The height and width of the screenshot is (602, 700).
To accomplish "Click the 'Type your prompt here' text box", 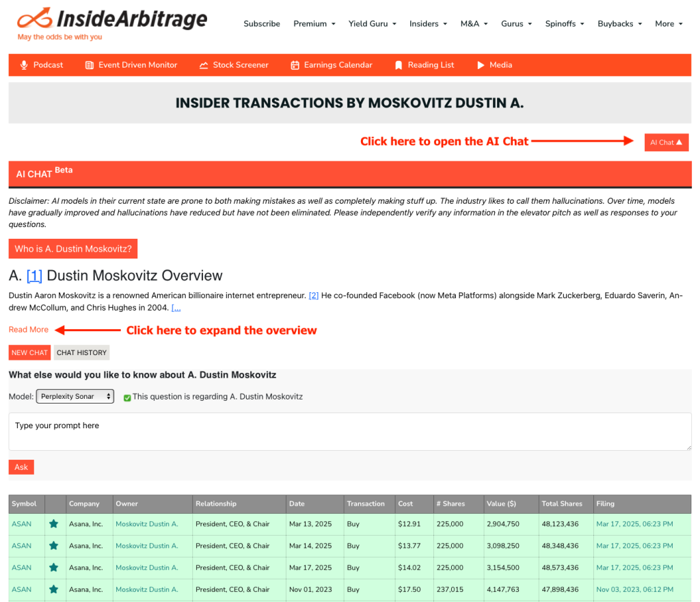I will click(349, 431).
